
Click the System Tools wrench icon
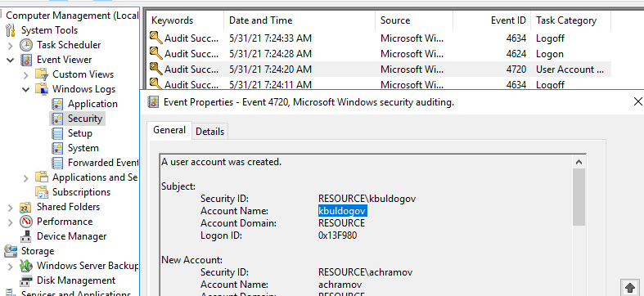(x=11, y=30)
